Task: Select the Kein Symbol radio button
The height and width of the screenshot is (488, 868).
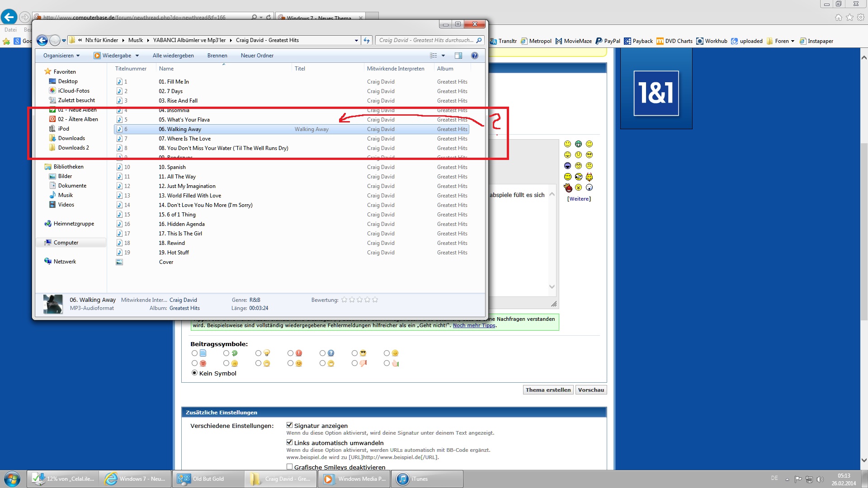Action: coord(194,373)
